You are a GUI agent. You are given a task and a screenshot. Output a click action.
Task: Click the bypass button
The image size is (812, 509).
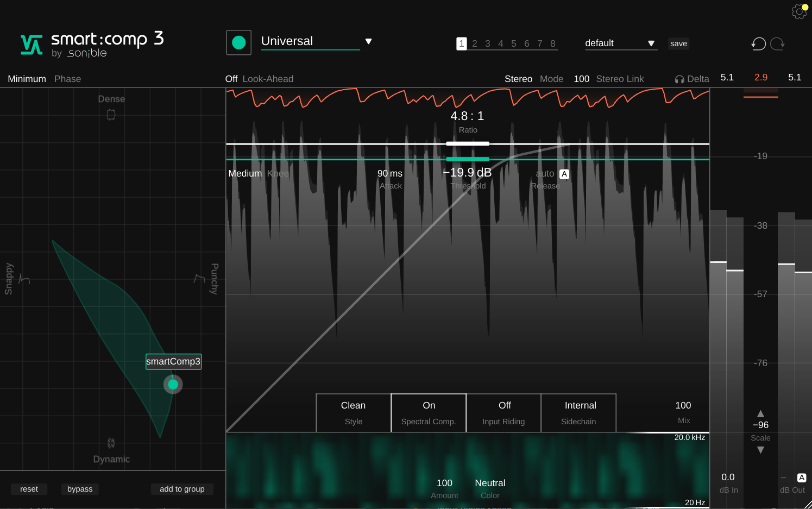coord(80,489)
